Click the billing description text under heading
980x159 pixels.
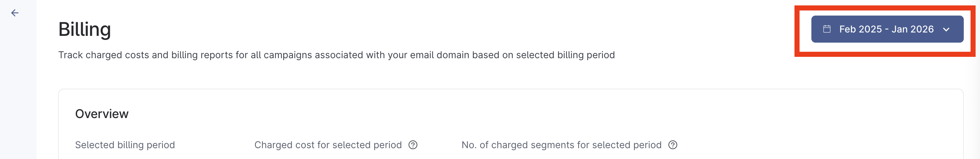[336, 55]
